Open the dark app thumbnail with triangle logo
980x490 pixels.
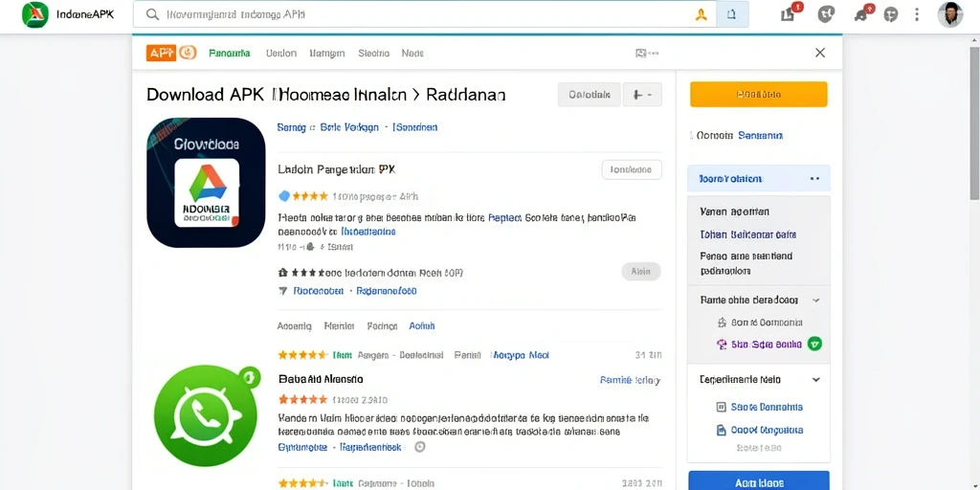coord(207,183)
